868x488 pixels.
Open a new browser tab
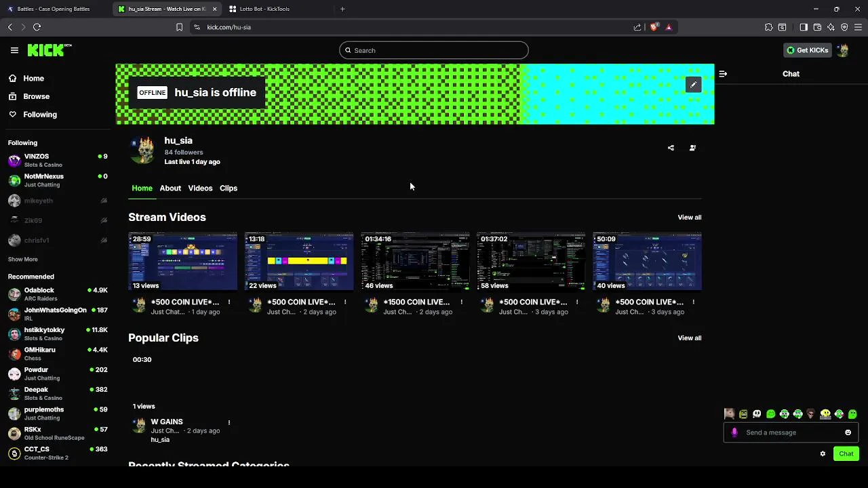pyautogui.click(x=342, y=9)
